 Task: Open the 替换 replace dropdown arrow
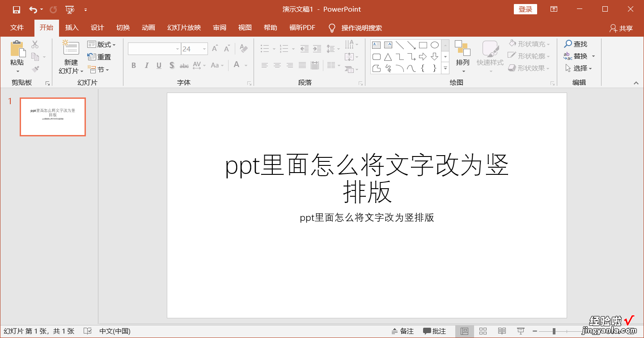point(593,56)
